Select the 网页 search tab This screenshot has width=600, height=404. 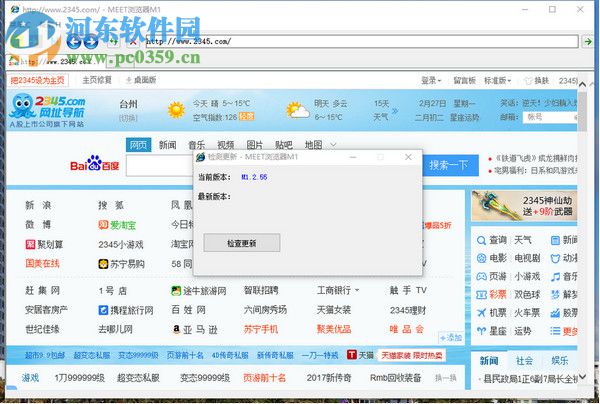(139, 145)
